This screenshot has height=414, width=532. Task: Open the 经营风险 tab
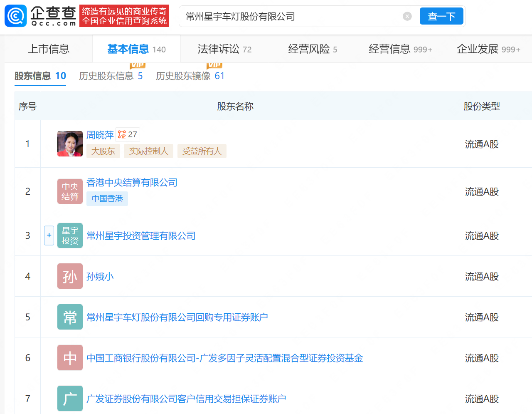(313, 49)
